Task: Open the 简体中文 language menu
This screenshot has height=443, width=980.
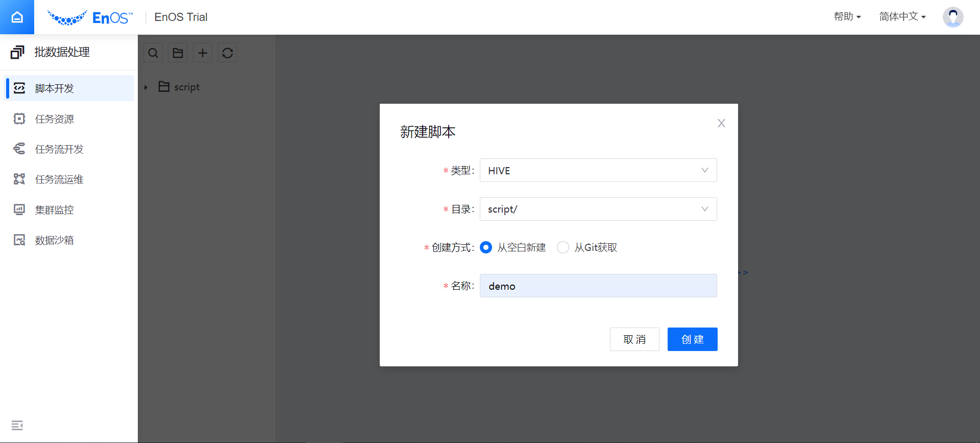Action: [x=902, y=17]
